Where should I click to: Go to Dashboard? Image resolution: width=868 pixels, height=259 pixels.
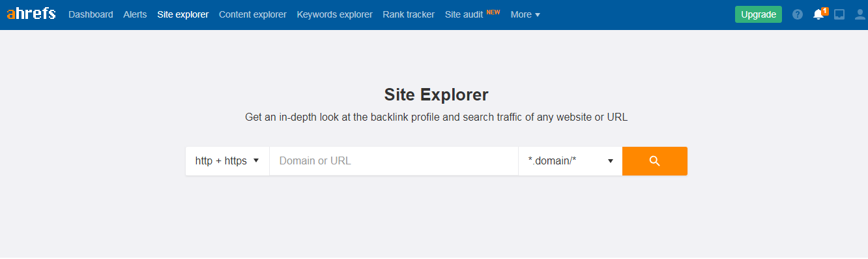pos(91,14)
